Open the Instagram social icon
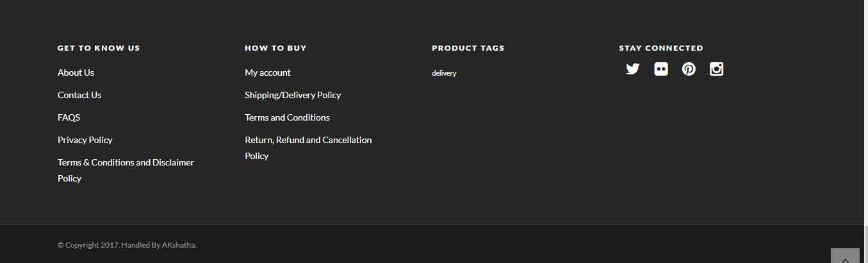 [x=717, y=69]
